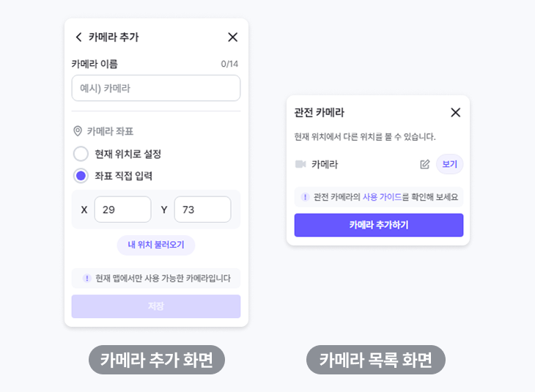Click the location pin icon by 카메라 좌표
Screen dimensions: 535x392
pos(78,131)
